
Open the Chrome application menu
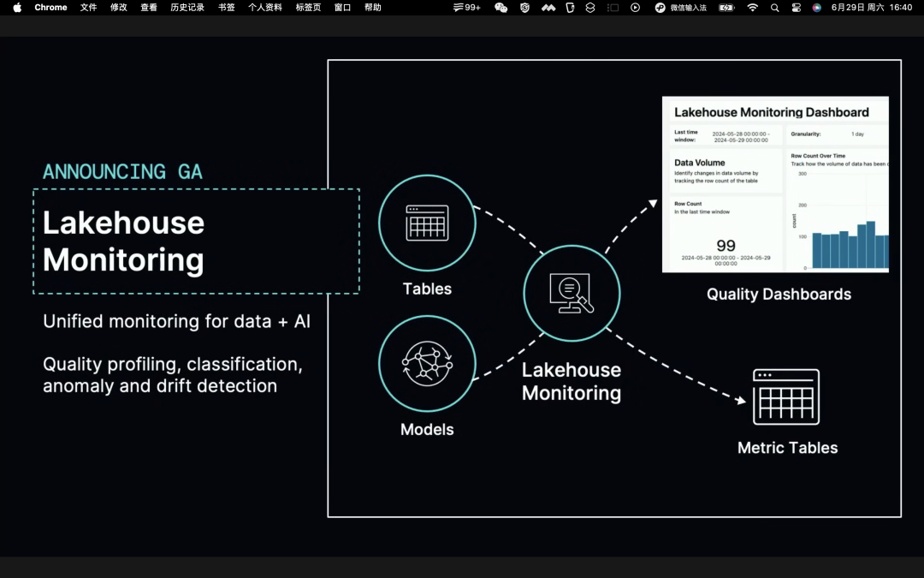coord(50,8)
